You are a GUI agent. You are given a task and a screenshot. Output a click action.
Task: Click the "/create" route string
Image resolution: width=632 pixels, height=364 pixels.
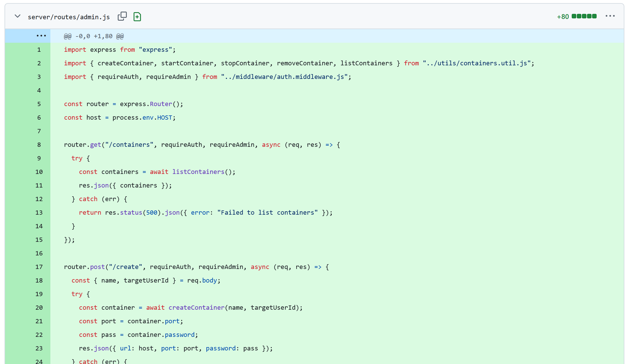pos(125,267)
